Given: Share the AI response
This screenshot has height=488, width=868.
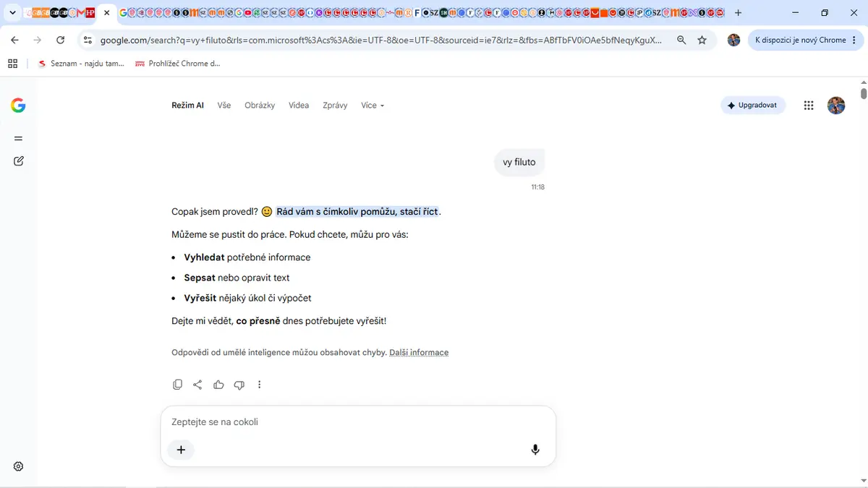Looking at the screenshot, I should pyautogui.click(x=197, y=385).
